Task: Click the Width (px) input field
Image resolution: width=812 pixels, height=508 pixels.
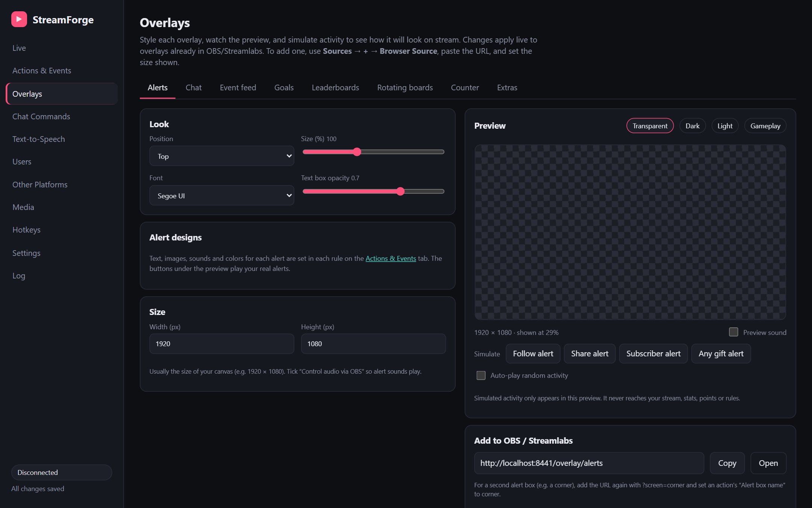Action: click(222, 344)
